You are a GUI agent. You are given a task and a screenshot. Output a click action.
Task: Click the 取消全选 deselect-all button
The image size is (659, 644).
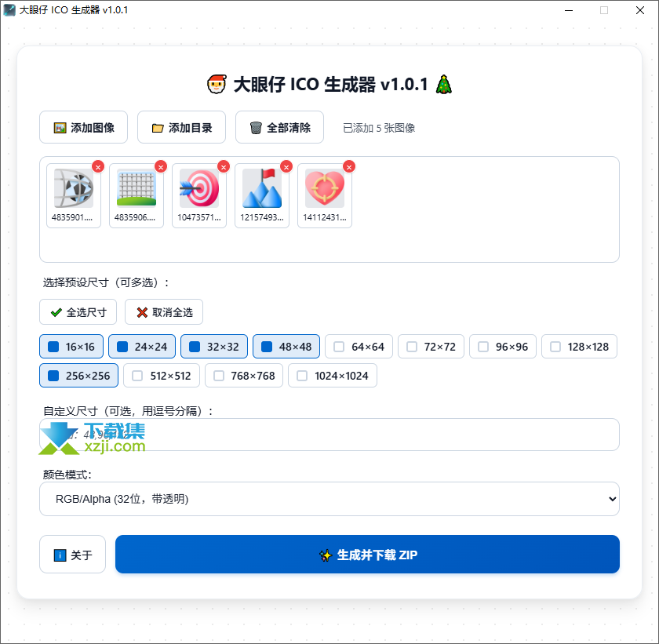coord(163,311)
